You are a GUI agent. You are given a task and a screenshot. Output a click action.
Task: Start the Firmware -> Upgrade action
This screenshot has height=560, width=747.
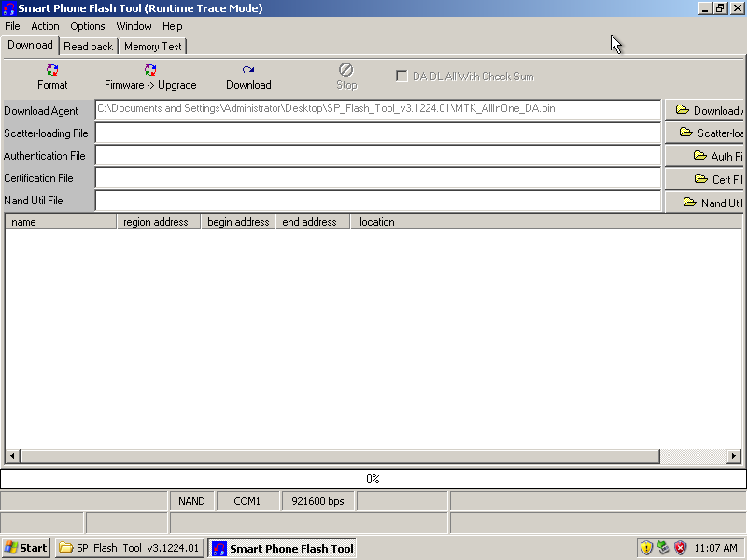coord(150,77)
